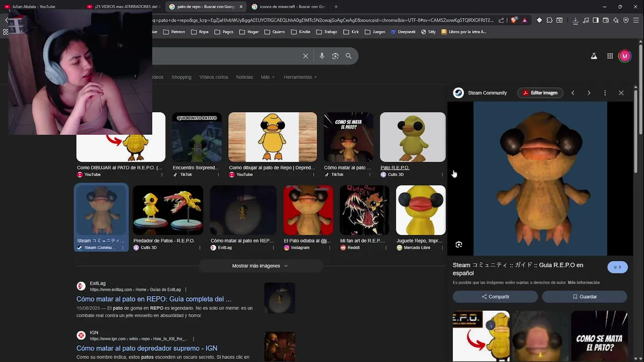Click the Ir visit-site button
This screenshot has width=644, height=362.
coord(617,267)
